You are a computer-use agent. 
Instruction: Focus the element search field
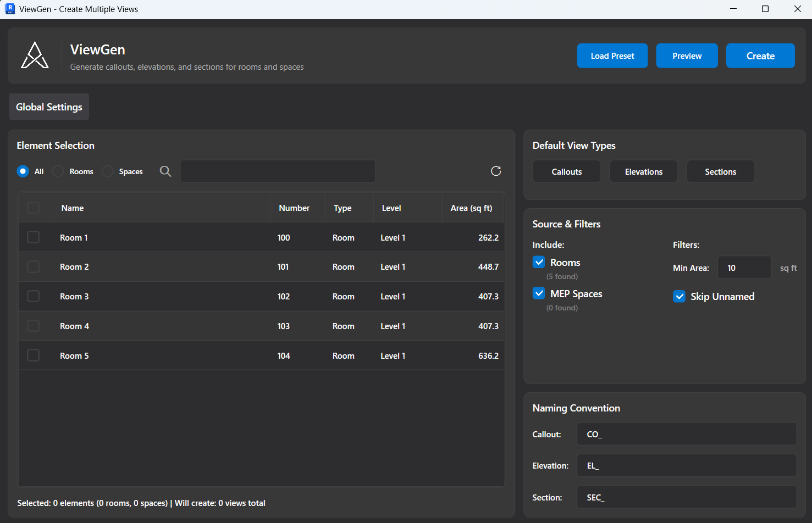tap(278, 171)
